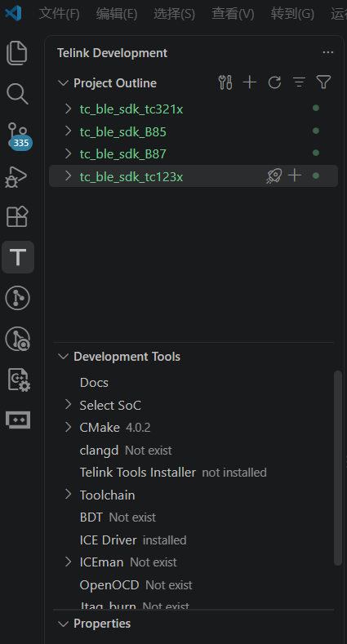Expand the tc_ble_sdk_tc321x project chevron

[x=68, y=109]
